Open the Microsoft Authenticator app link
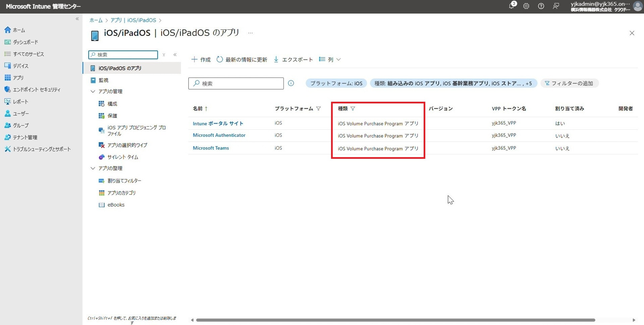Viewport: 644px width, 325px height. (219, 135)
